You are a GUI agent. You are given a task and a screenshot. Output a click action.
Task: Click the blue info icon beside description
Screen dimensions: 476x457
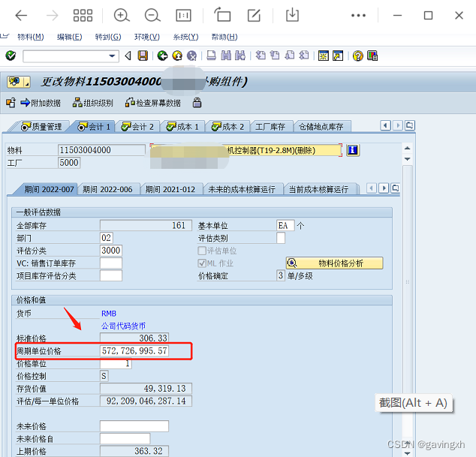(352, 150)
